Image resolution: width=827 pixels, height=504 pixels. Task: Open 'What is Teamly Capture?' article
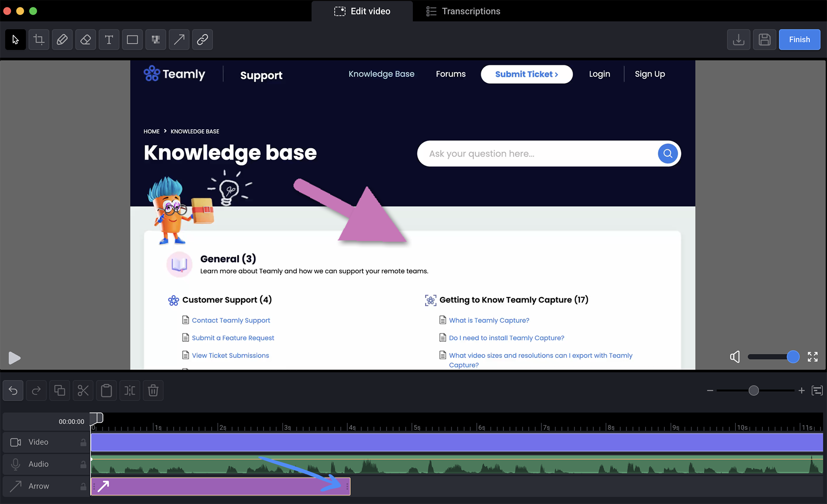489,320
